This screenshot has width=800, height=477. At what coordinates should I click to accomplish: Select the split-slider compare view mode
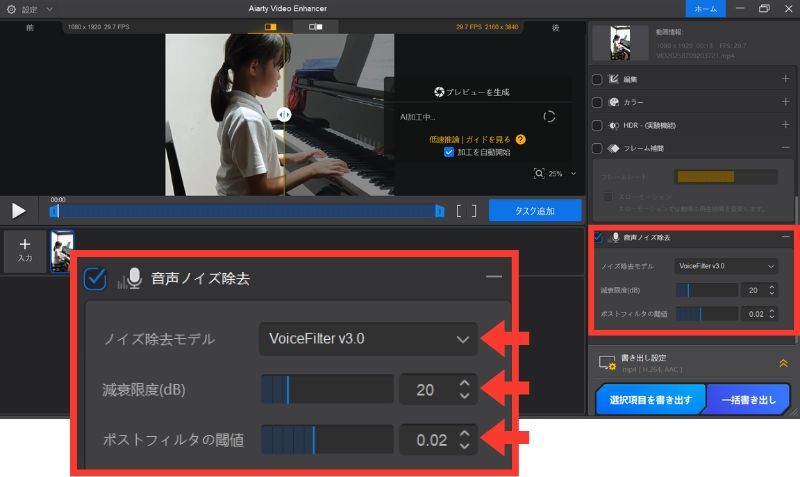(x=270, y=27)
